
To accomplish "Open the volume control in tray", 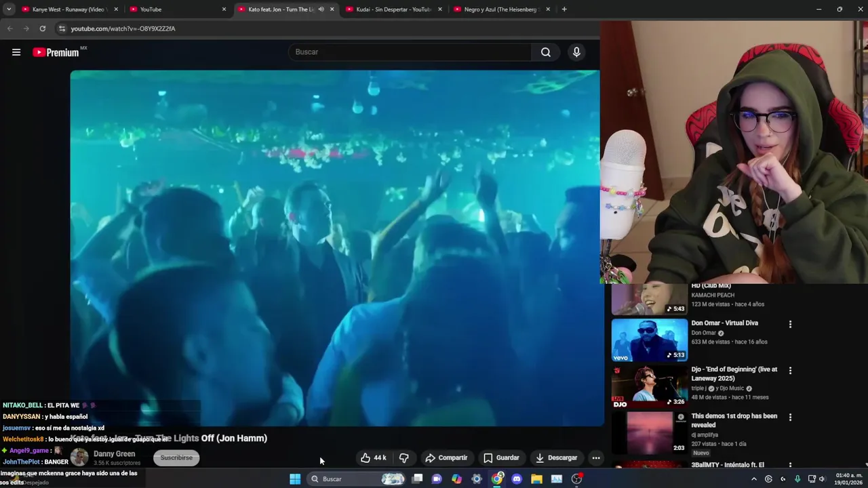I will 822,479.
